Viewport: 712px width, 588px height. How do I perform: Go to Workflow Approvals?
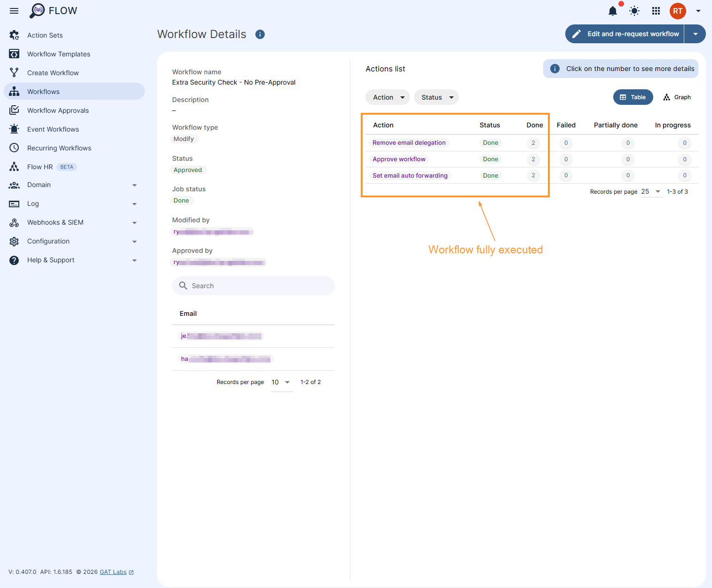tap(58, 110)
